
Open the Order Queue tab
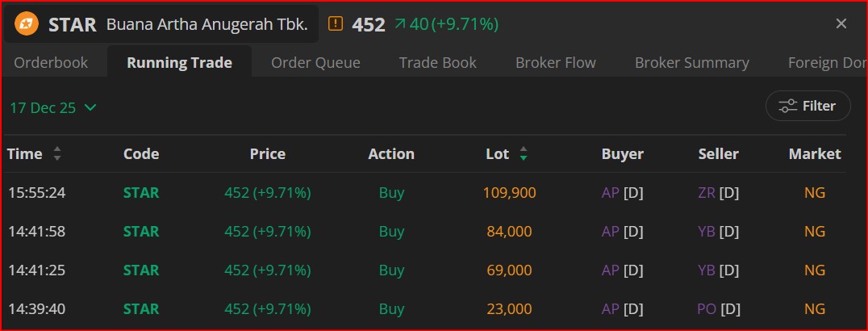pyautogui.click(x=315, y=62)
